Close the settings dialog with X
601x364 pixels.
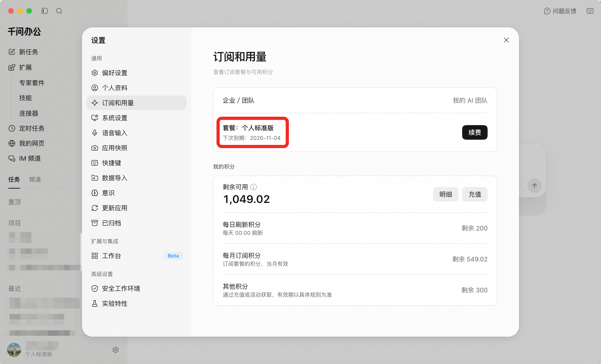click(506, 40)
